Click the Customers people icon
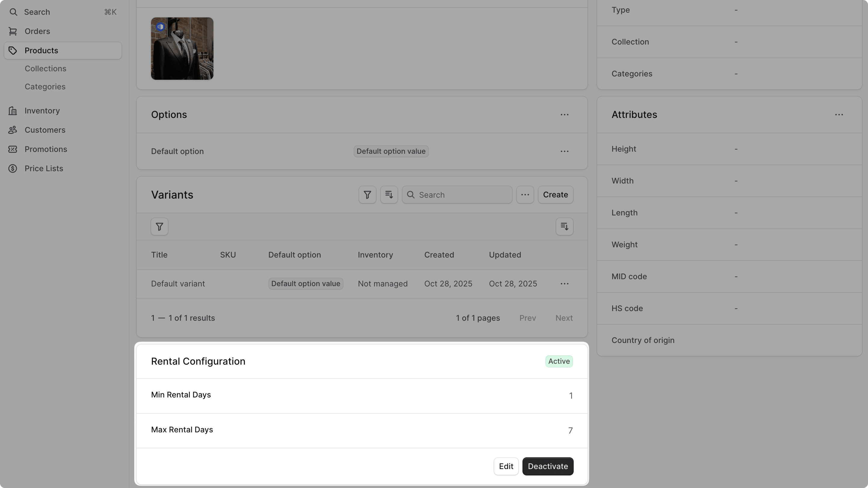Screen dimensions: 868x488 (x=13, y=130)
